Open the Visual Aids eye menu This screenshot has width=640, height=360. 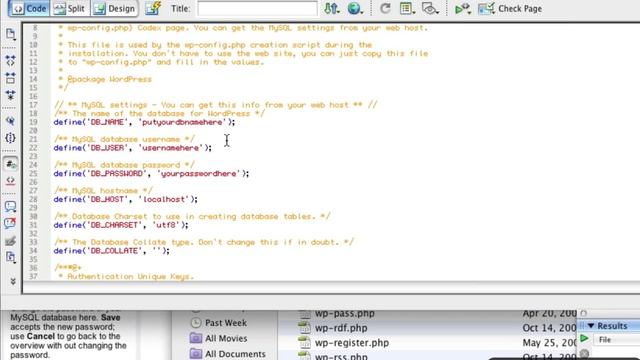point(430,8)
